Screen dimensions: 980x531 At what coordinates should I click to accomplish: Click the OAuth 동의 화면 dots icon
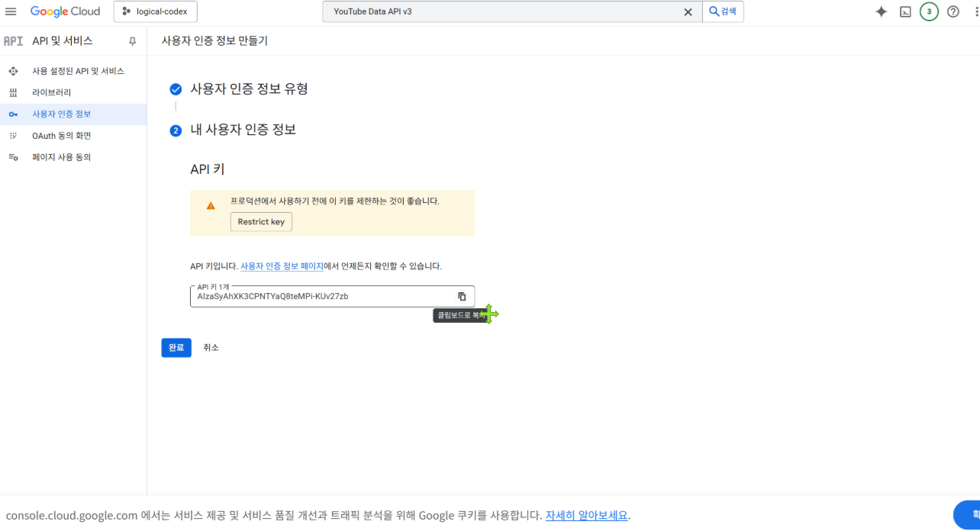pos(13,136)
